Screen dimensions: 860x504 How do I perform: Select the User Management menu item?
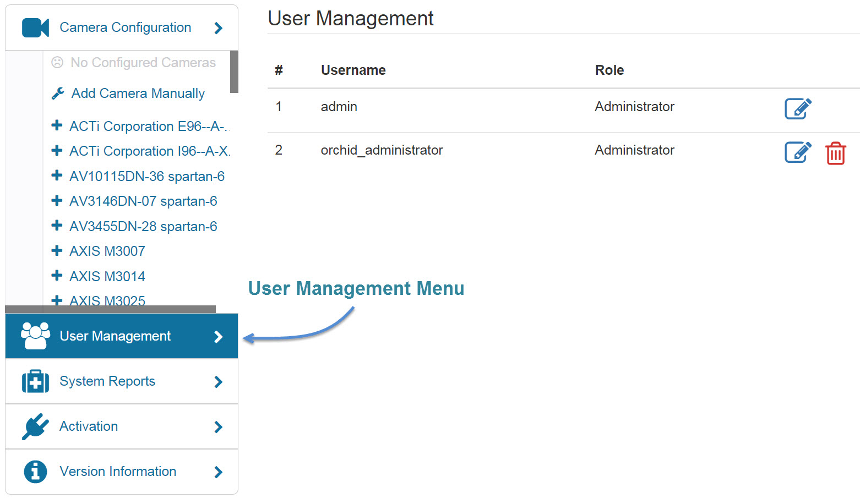(122, 336)
